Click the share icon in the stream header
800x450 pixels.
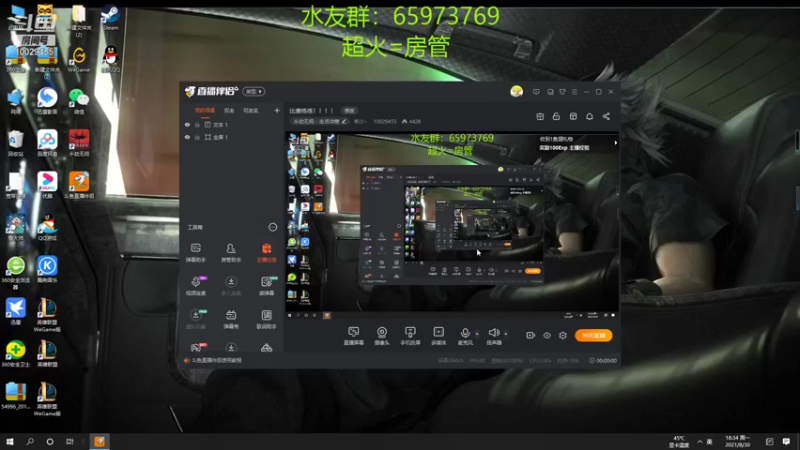[x=606, y=116]
